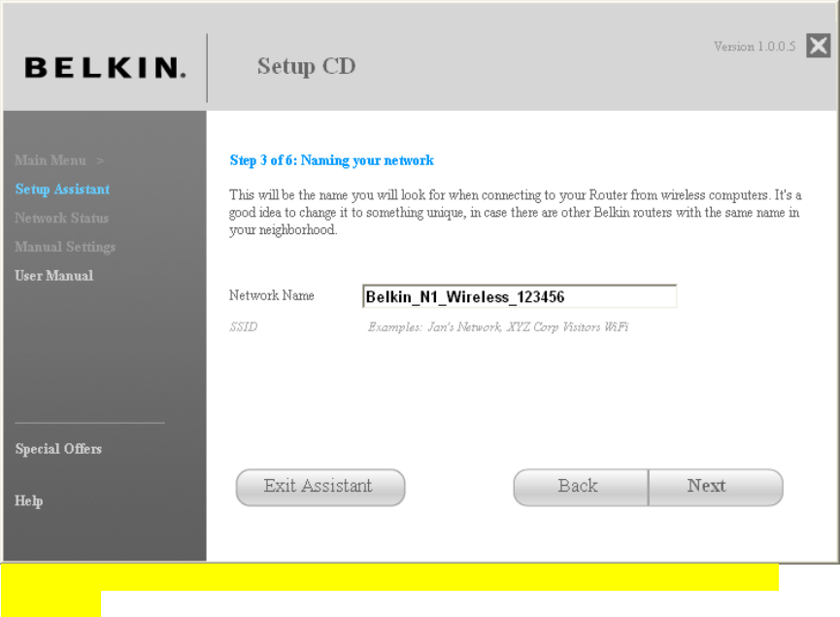
Task: Select Setup Assistant in the sidebar
Action: click(x=62, y=189)
